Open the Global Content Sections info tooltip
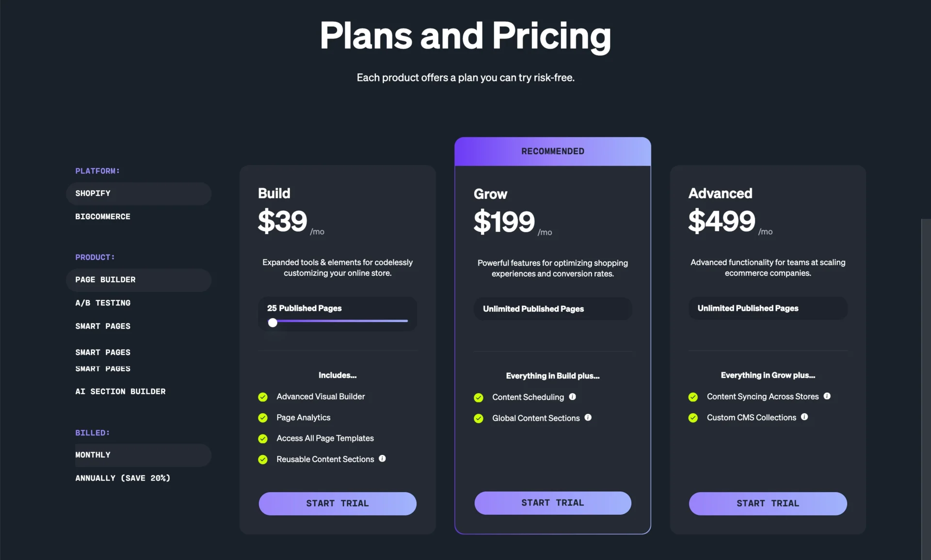931x560 pixels. 588,418
